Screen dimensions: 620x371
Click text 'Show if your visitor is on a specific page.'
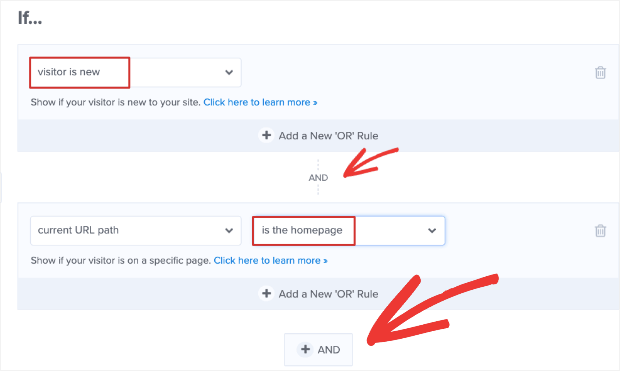tap(121, 261)
